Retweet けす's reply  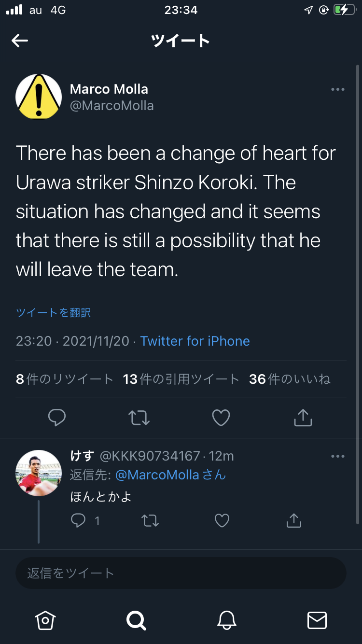click(150, 520)
